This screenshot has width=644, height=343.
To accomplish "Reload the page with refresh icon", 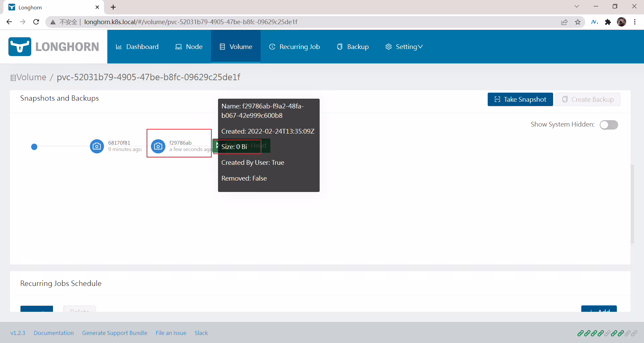I will (36, 22).
